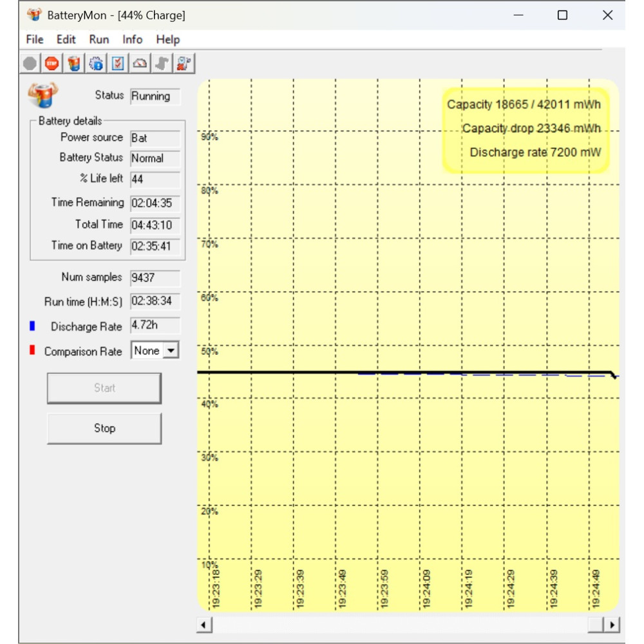This screenshot has width=644, height=644.
Task: Open the Edit menu
Action: 66,39
